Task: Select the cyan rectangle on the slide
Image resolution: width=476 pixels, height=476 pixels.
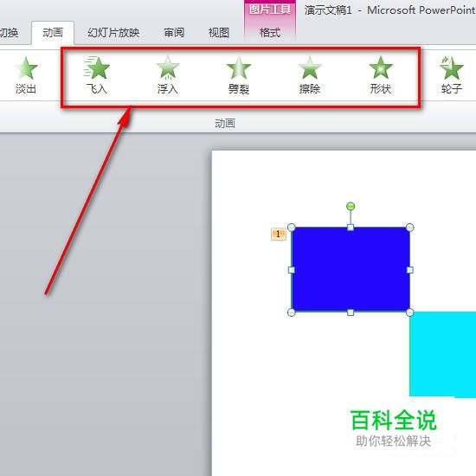Action: pyautogui.click(x=442, y=354)
